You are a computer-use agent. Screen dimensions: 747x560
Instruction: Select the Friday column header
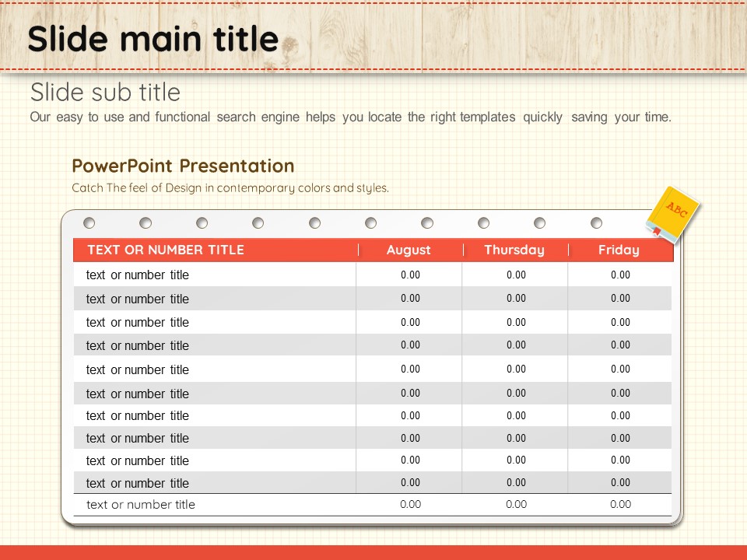[x=619, y=250]
